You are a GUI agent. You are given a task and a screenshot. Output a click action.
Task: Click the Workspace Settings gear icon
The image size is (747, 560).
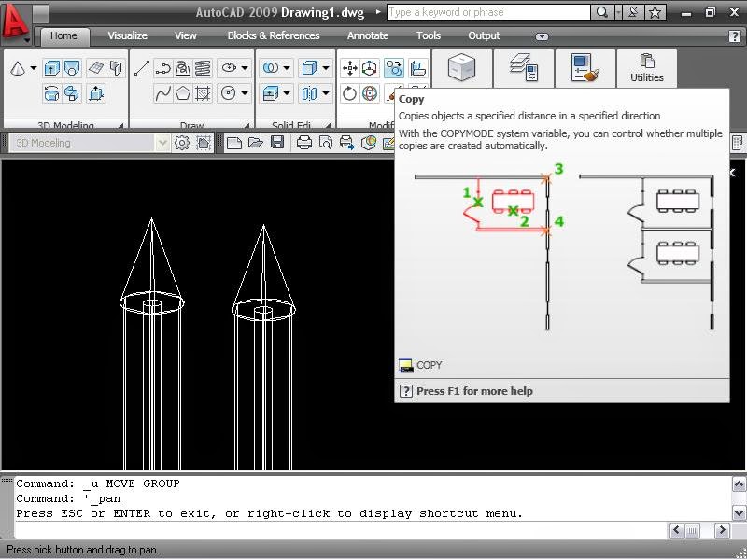point(182,143)
